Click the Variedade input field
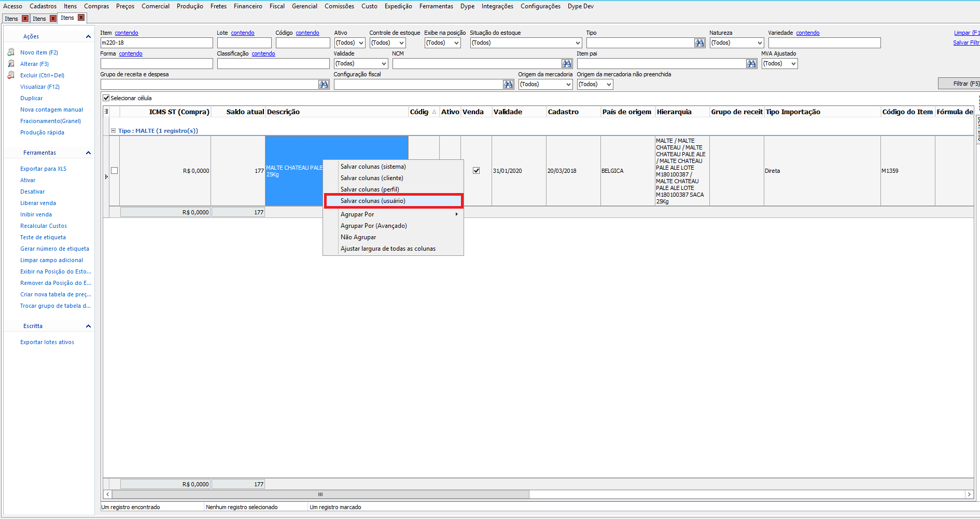Image resolution: width=980 pixels, height=519 pixels. (x=824, y=43)
